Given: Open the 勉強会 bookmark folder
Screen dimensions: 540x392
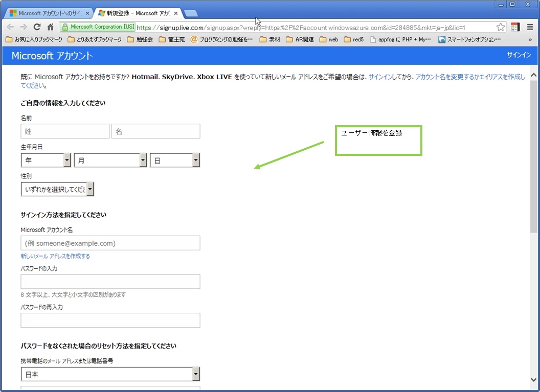Looking at the screenshot, I should pyautogui.click(x=140, y=39).
